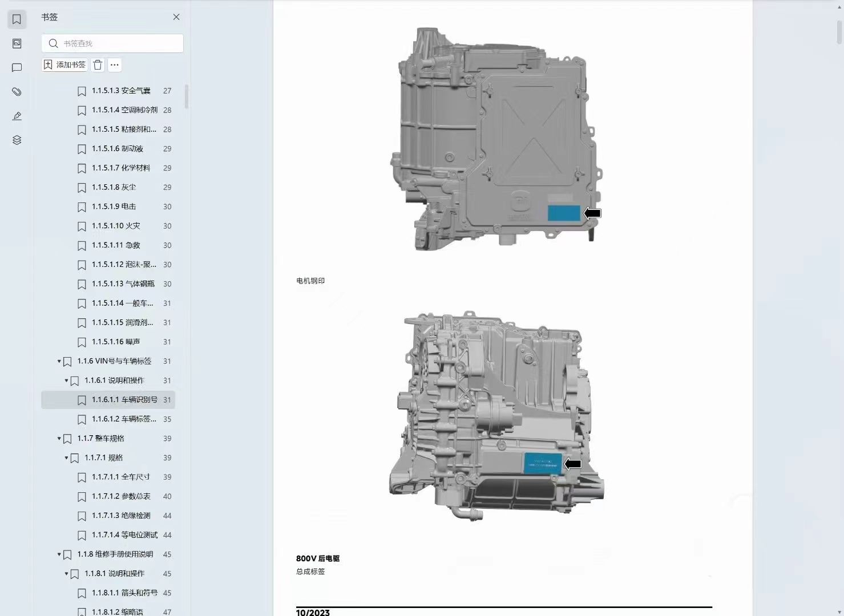Open the attachments paperclip icon
Image resolution: width=844 pixels, height=616 pixels.
click(x=17, y=92)
